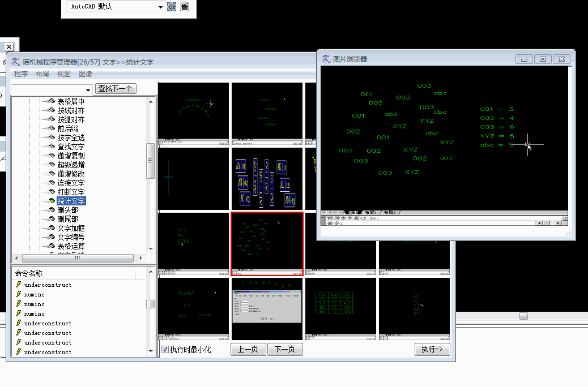Select the thumbnail with blue framed labels
Image resolution: width=588 pixels, height=387 pixels.
click(267, 179)
